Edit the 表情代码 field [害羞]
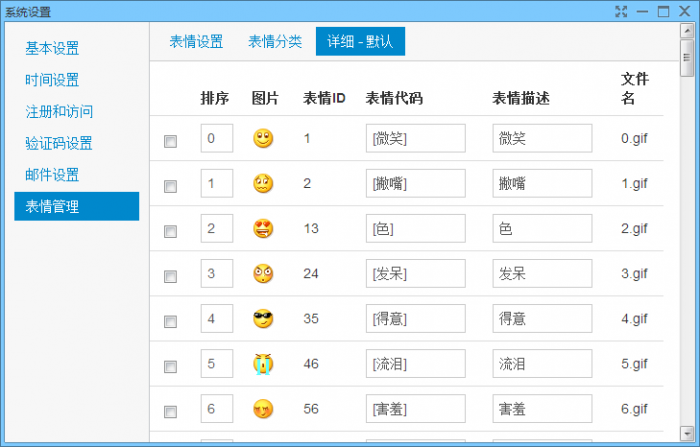Viewport: 700px width, 447px height. [x=416, y=409]
